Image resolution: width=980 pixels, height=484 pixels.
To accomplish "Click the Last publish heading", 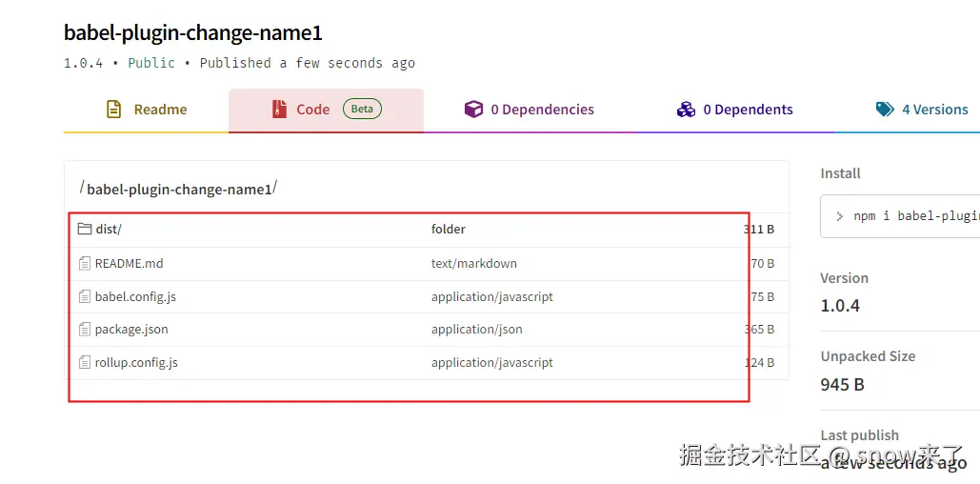I will click(x=859, y=435).
